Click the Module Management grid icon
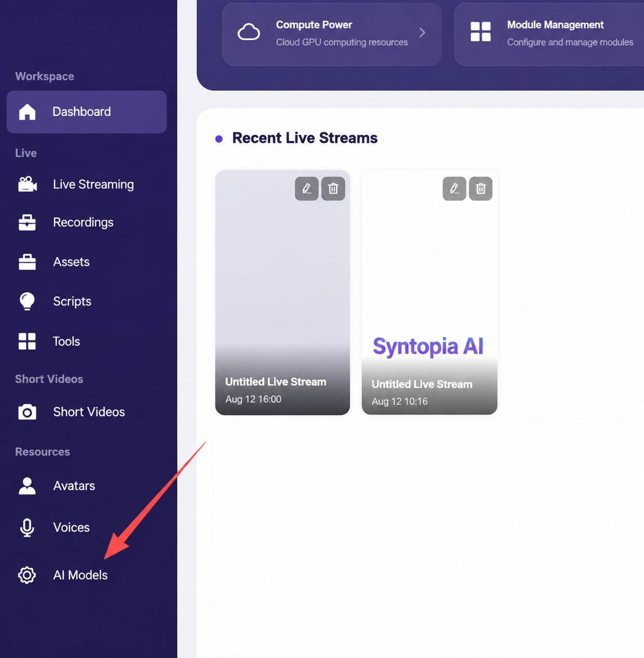The image size is (644, 658). coord(481,32)
